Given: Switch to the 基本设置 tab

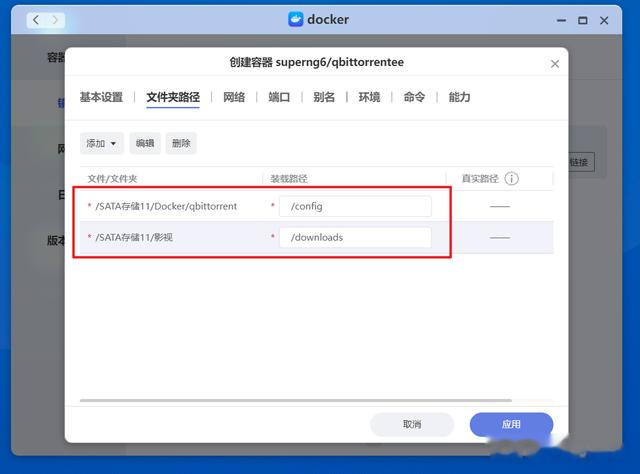Looking at the screenshot, I should click(101, 97).
